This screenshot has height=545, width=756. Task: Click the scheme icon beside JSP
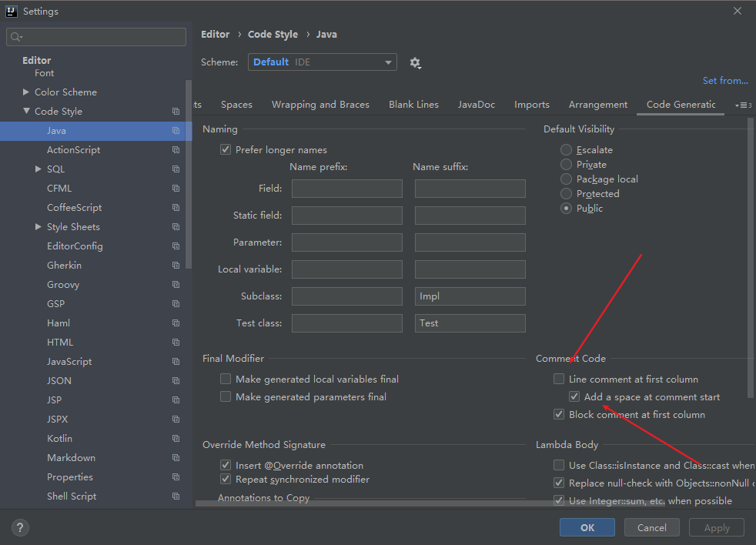[x=176, y=400]
